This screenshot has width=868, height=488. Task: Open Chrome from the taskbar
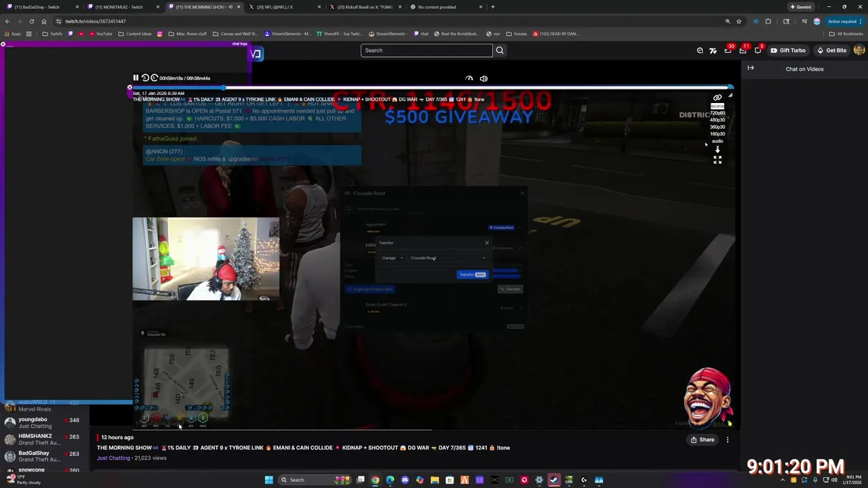pyautogui.click(x=375, y=480)
